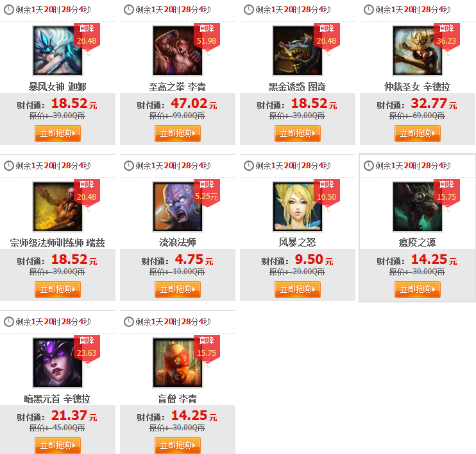Buy 流浪法师 using 立即抢购 button
This screenshot has height=454, width=476.
178,290
